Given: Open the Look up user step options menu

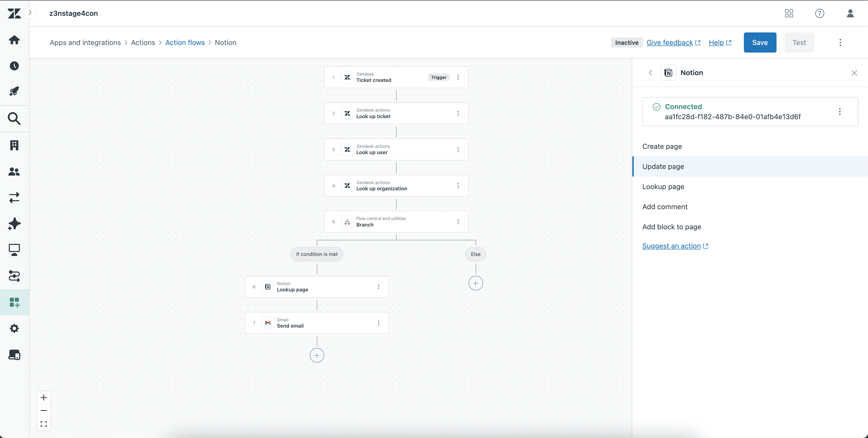Looking at the screenshot, I should (458, 149).
